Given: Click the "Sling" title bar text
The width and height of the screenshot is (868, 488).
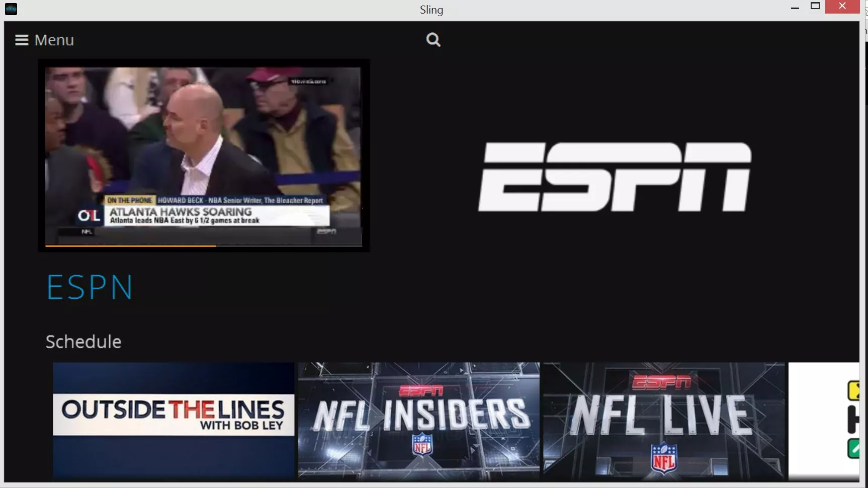Looking at the screenshot, I should pyautogui.click(x=431, y=10).
